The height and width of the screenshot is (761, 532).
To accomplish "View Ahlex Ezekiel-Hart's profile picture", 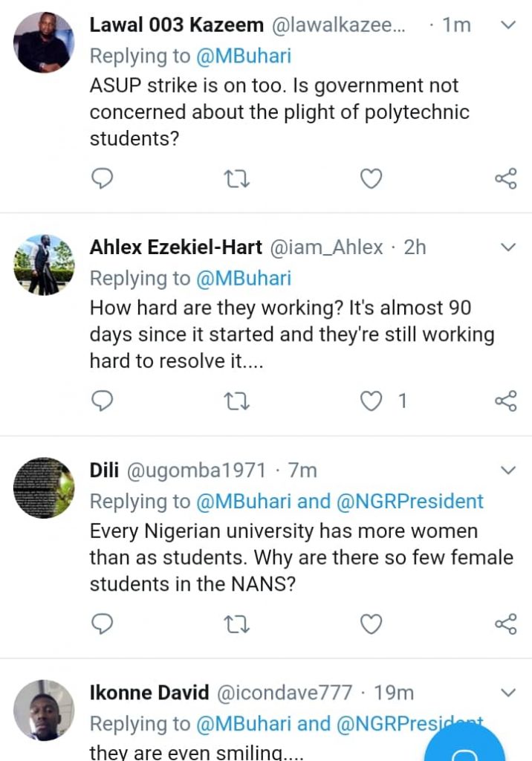I will (x=44, y=265).
